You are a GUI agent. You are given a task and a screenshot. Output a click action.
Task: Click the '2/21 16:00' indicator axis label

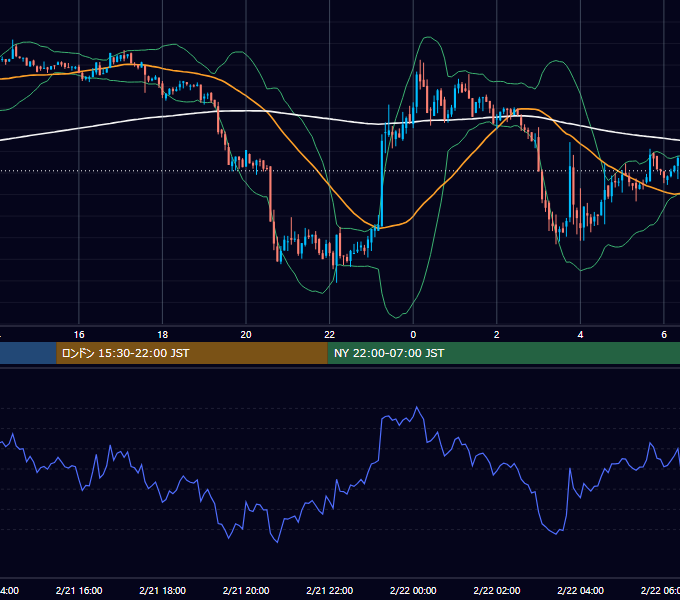(x=79, y=590)
